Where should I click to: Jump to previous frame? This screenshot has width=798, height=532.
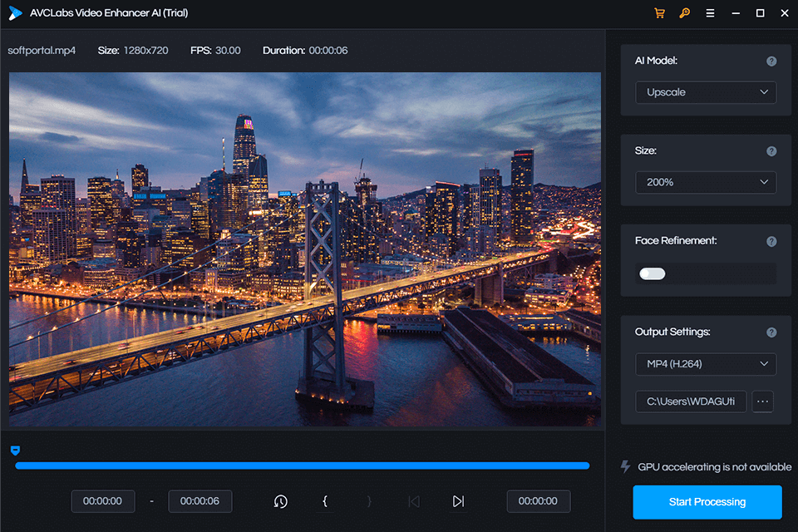pos(413,501)
